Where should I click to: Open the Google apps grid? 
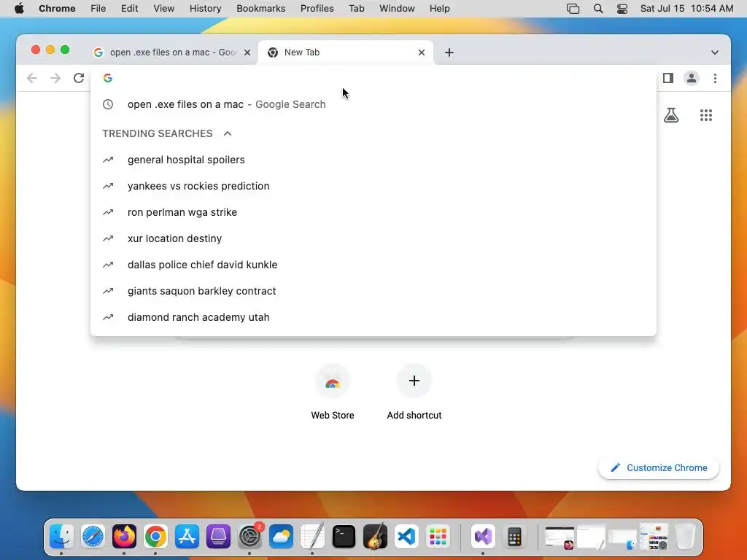[706, 115]
